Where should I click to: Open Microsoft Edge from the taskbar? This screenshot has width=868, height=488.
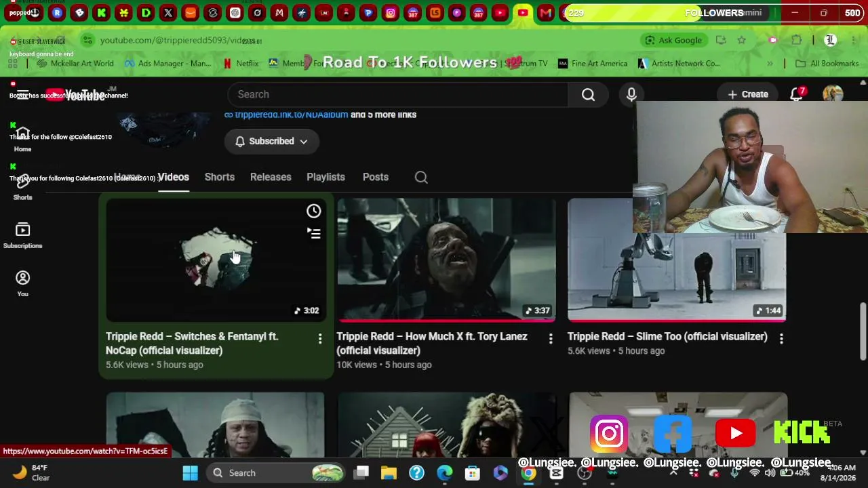click(x=445, y=472)
